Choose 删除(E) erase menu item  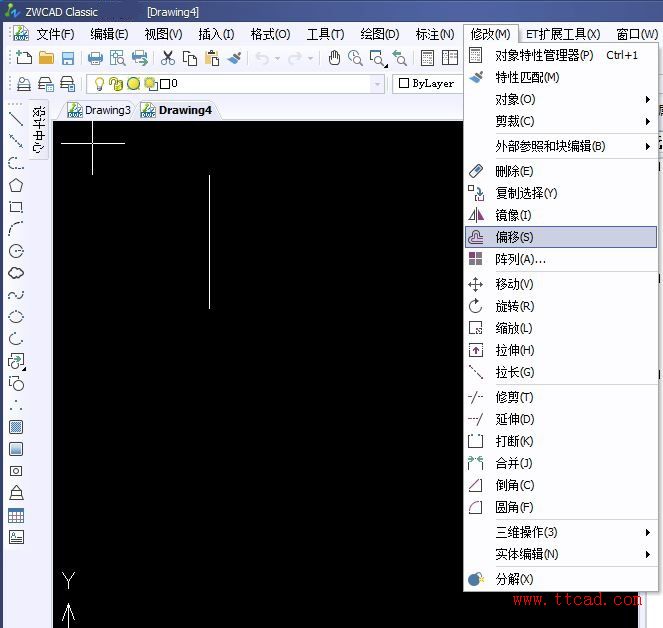coord(561,171)
